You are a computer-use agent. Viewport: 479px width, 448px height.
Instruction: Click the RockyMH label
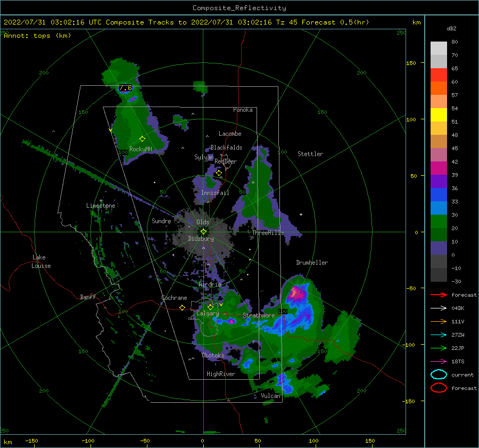(x=141, y=149)
